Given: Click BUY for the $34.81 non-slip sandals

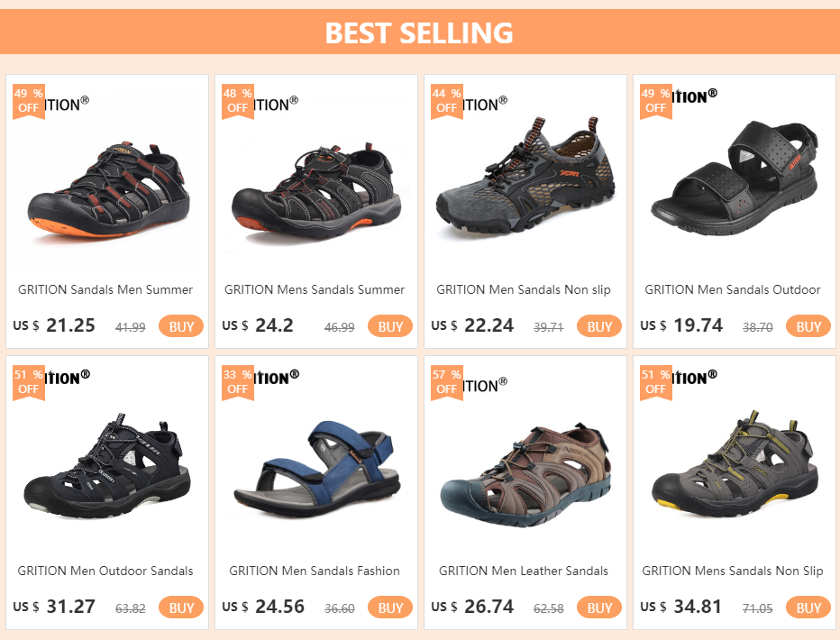Looking at the screenshot, I should (x=808, y=608).
